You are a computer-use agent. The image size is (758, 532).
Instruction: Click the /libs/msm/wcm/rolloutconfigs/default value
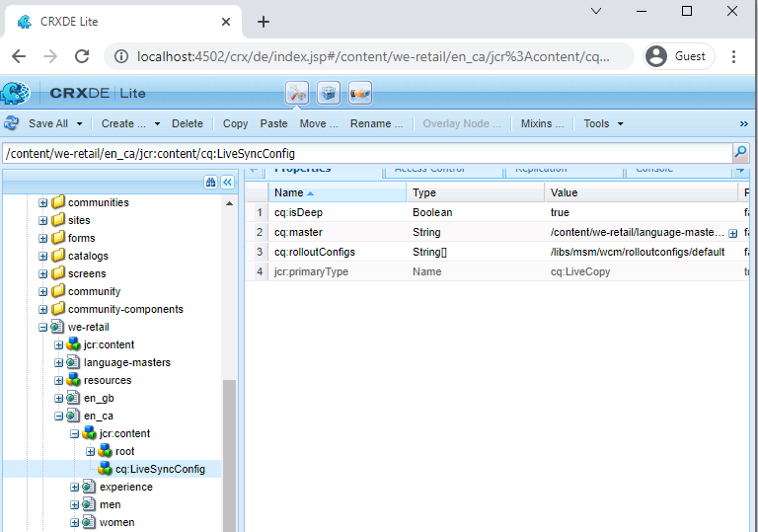(638, 252)
